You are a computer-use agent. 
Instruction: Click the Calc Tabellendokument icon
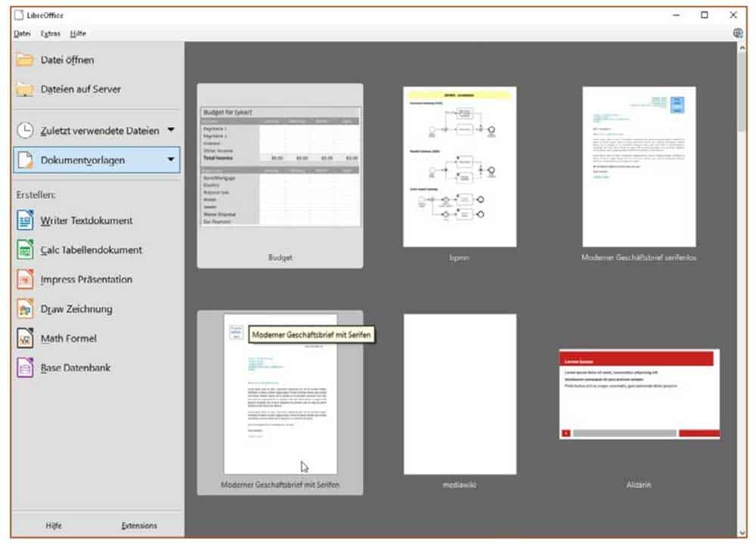point(25,250)
